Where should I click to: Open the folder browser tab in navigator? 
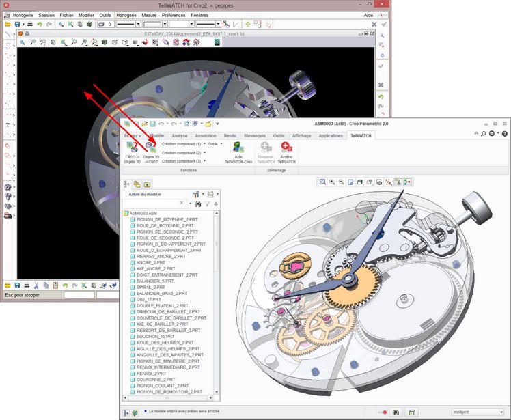click(x=137, y=184)
